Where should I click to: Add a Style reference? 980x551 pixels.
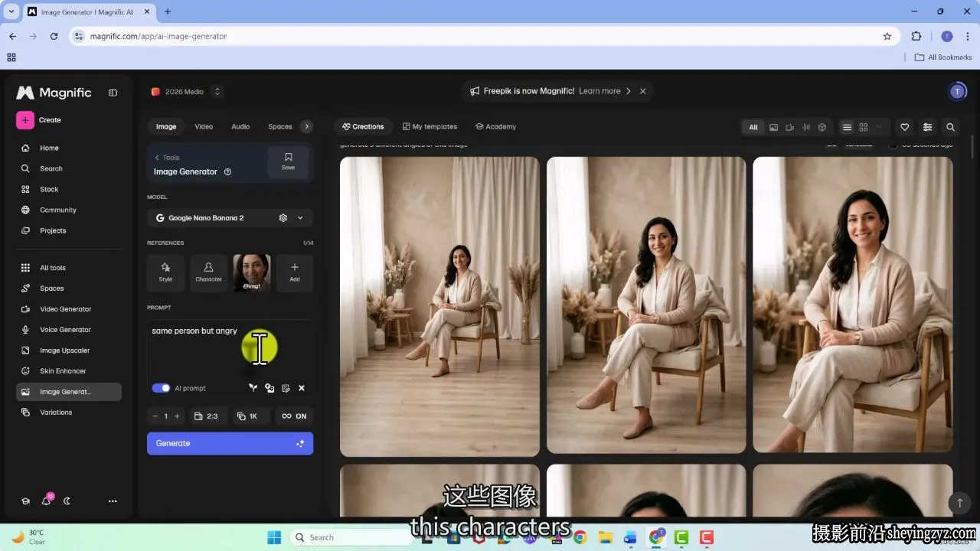click(x=165, y=273)
